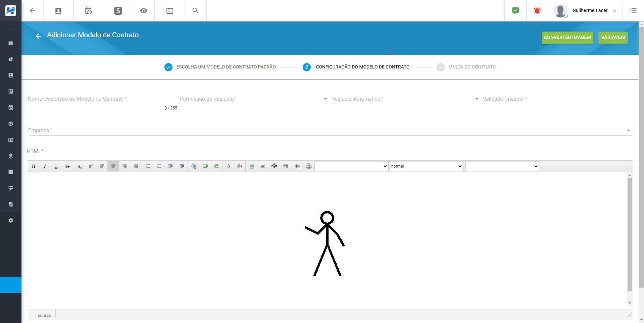This screenshot has width=644, height=323.
Task: Align text left in the editor
Action: [x=102, y=166]
